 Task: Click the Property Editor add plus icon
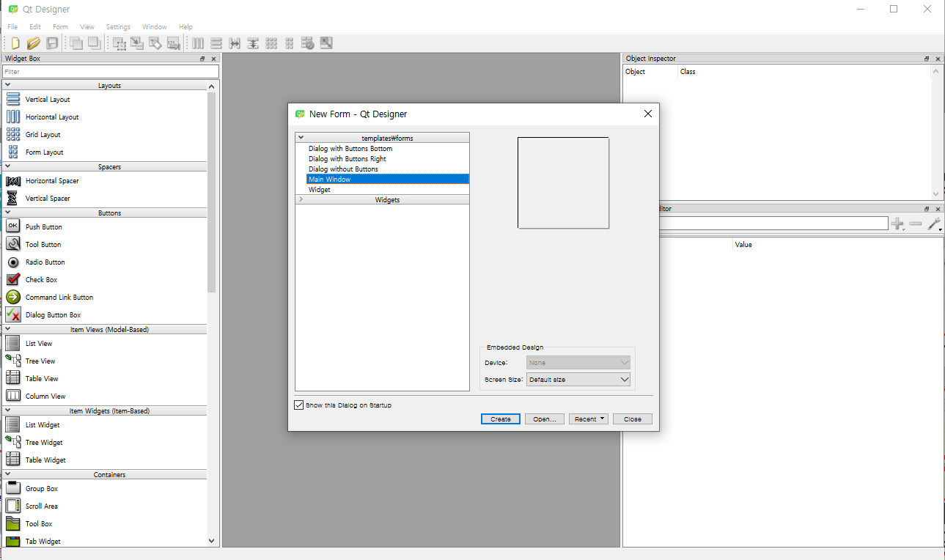click(x=897, y=224)
